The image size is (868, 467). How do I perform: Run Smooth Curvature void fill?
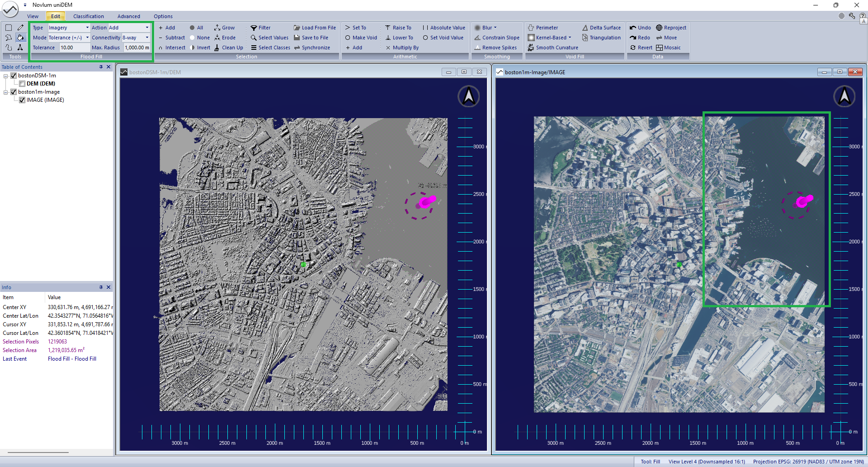553,48
